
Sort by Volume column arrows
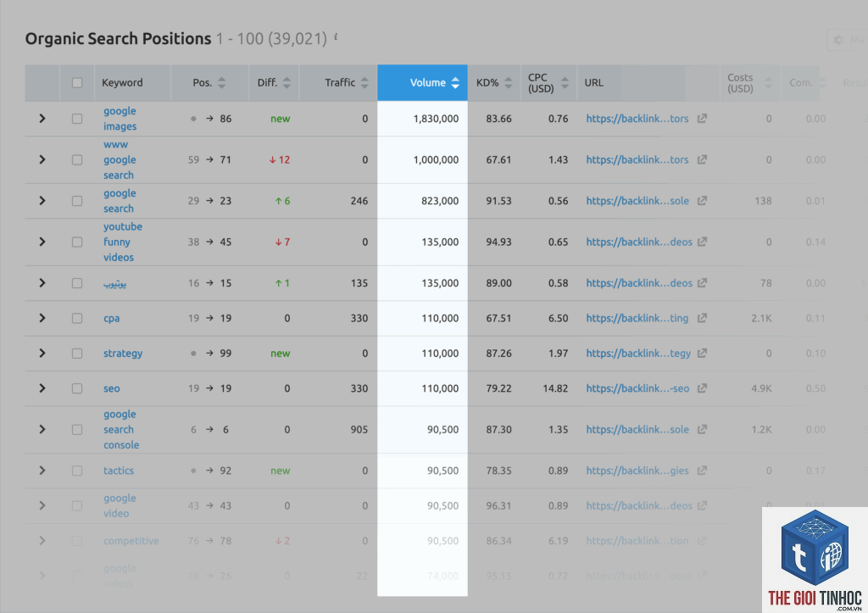tap(455, 82)
